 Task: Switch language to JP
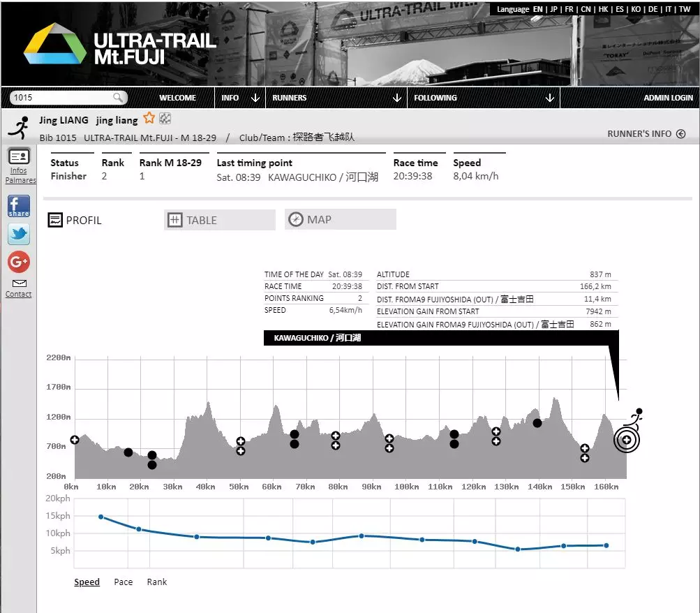point(553,9)
